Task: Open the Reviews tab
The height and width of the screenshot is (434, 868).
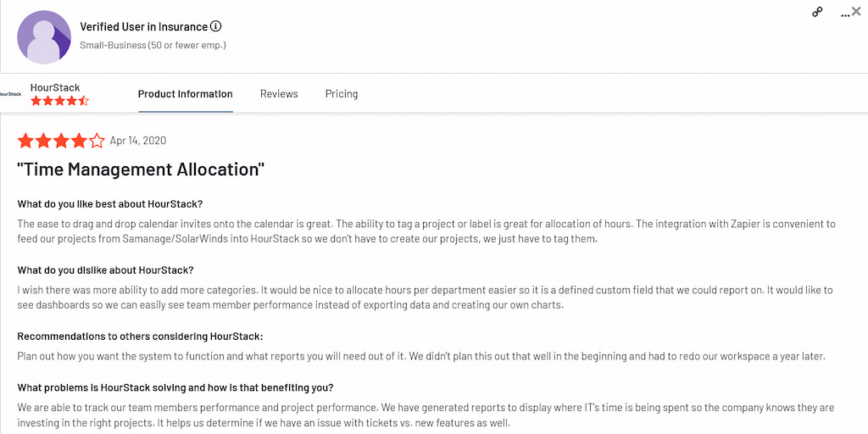Action: [279, 94]
